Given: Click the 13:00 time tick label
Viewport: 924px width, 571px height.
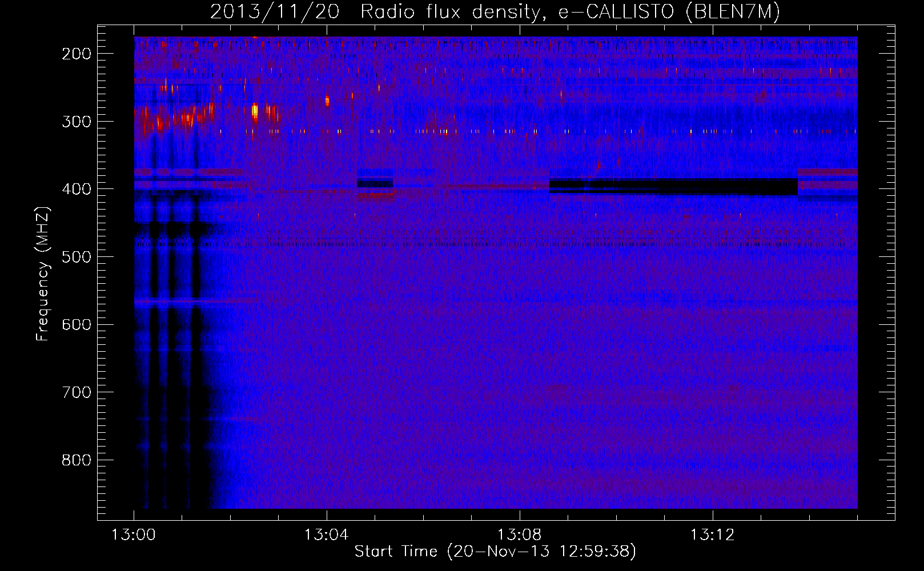Looking at the screenshot, I should click(134, 535).
